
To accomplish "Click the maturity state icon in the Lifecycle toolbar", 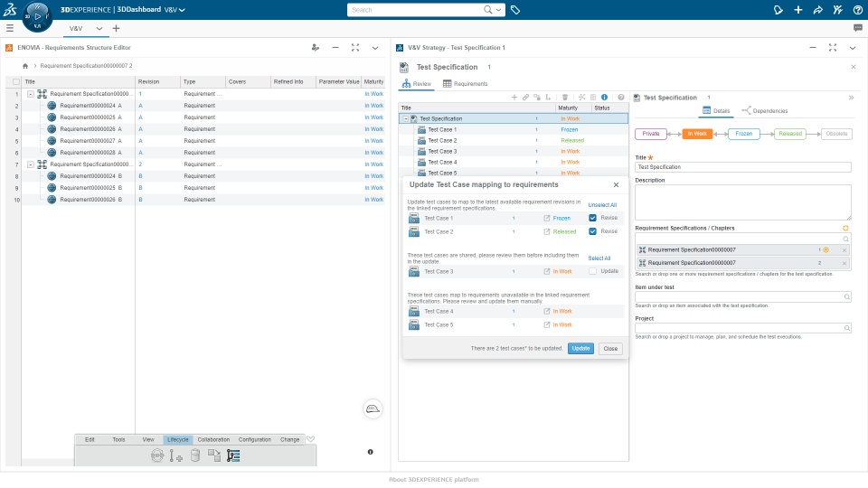I will [x=157, y=455].
